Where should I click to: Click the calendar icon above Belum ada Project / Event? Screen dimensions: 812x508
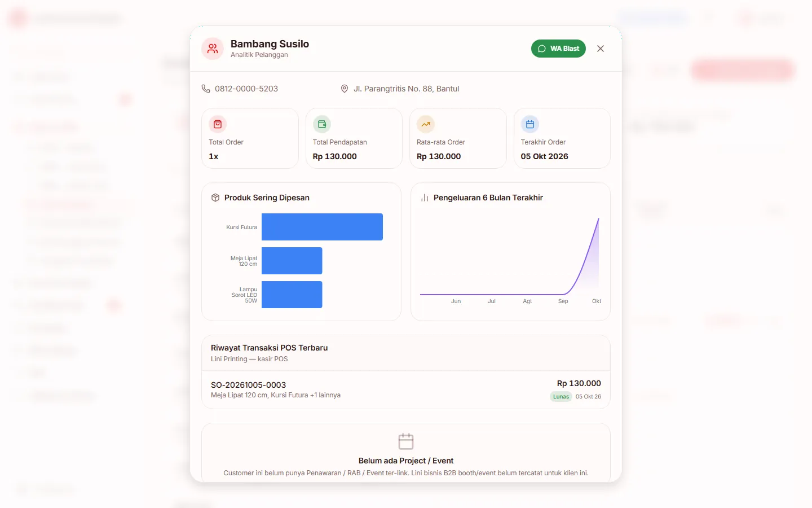point(406,441)
